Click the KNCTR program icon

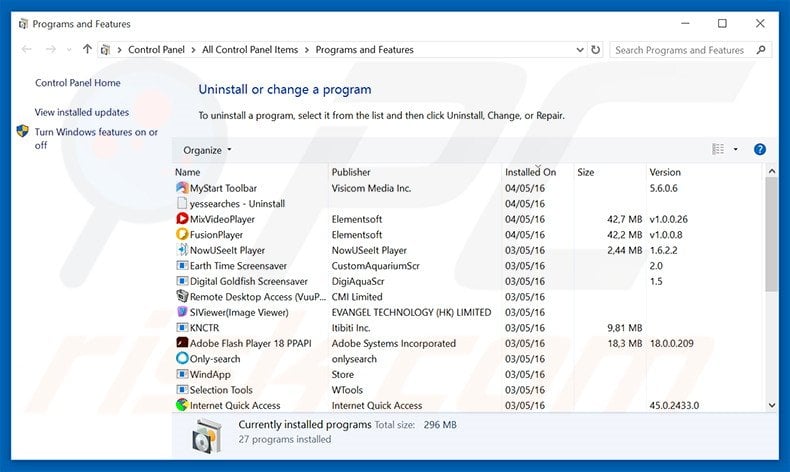click(x=182, y=328)
